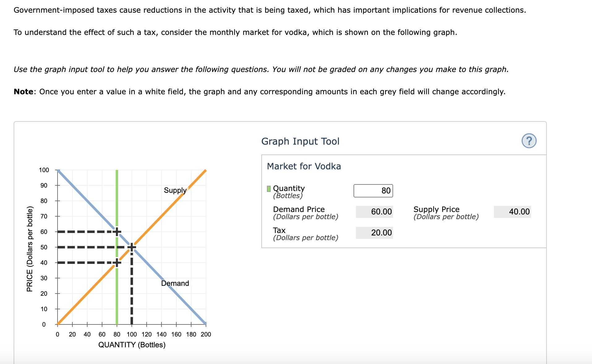592x364 pixels.
Task: Click the Quantity input field showing 80
Action: pyautogui.click(x=373, y=190)
